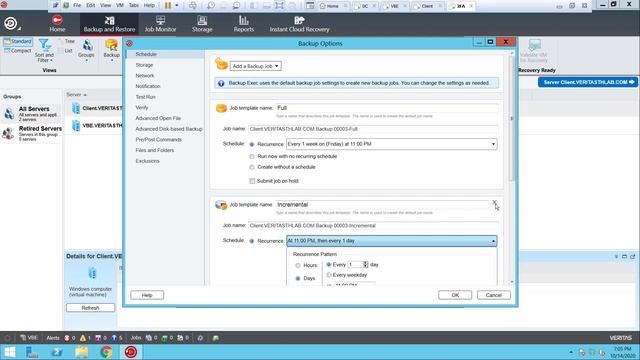This screenshot has height=360, width=640.
Task: Click the Backup Exec taskbar icon
Action: pos(131,352)
